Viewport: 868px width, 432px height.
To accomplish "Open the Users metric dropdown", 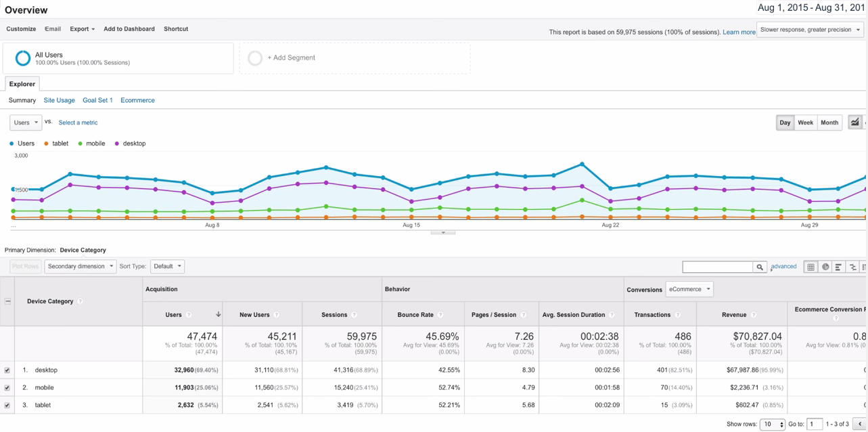I will (26, 123).
